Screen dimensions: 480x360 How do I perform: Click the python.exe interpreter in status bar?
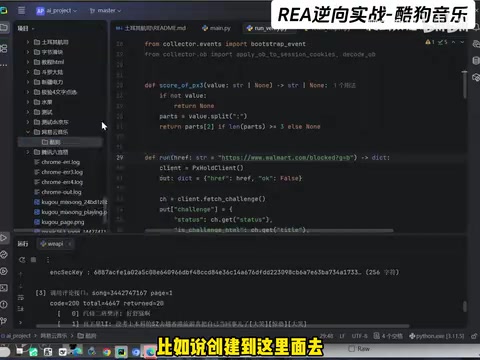[436, 336]
